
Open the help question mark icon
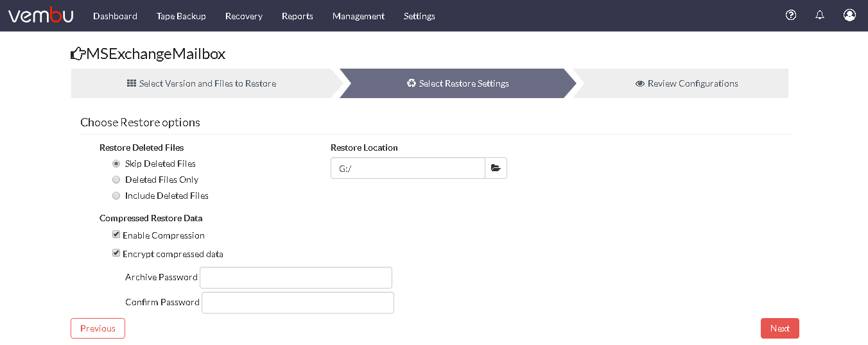[x=791, y=15]
